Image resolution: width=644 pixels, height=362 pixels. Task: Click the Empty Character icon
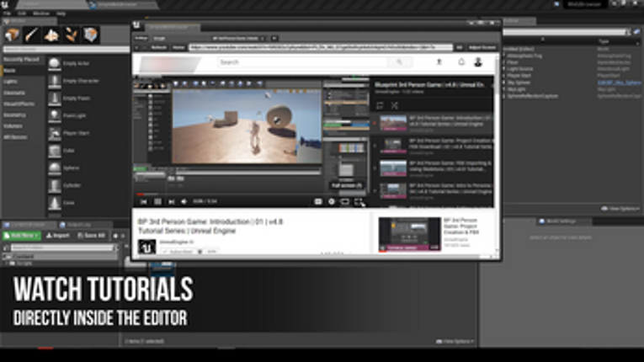(x=54, y=81)
